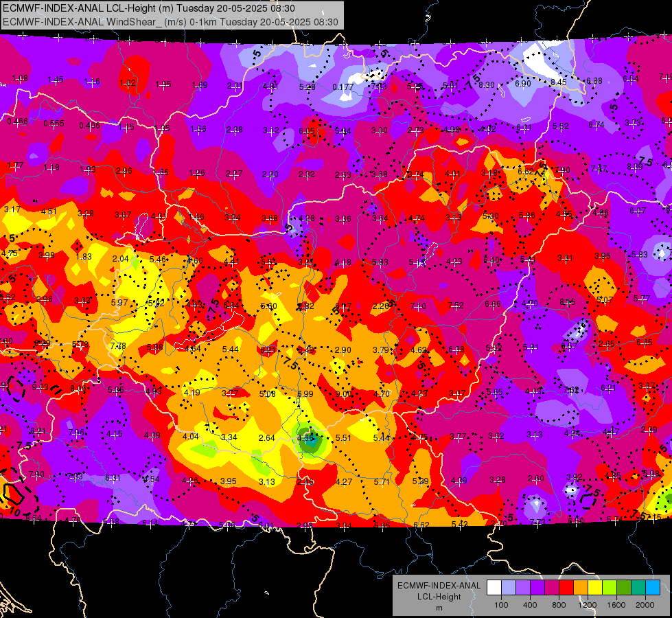Click the lime green legend swatch
Screen dimensions: 672x618
(610, 587)
